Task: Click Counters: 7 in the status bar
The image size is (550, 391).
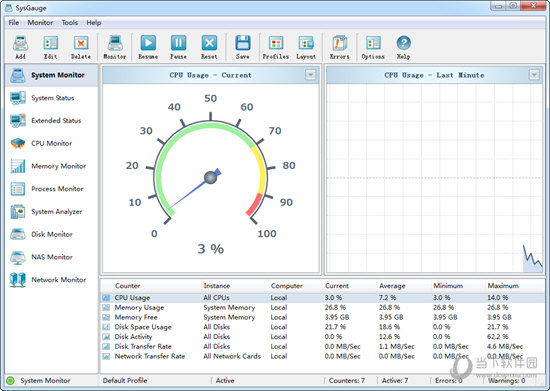Action: point(347,380)
